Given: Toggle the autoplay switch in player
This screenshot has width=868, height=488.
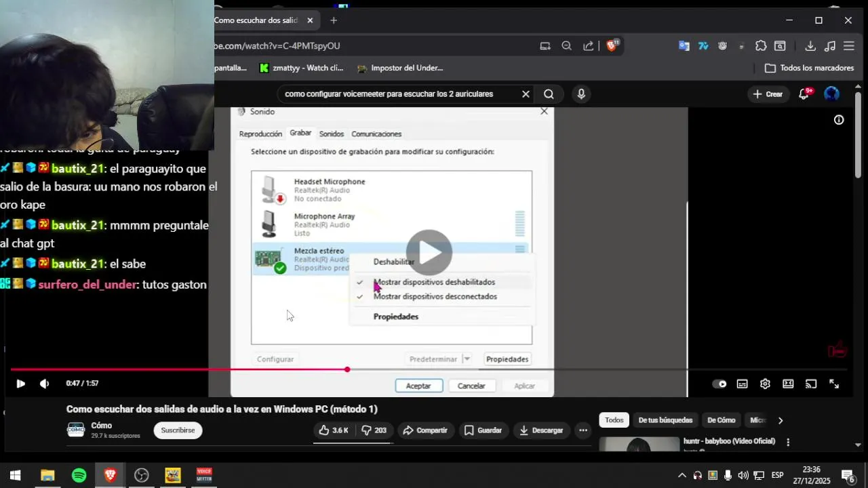Looking at the screenshot, I should 719,384.
